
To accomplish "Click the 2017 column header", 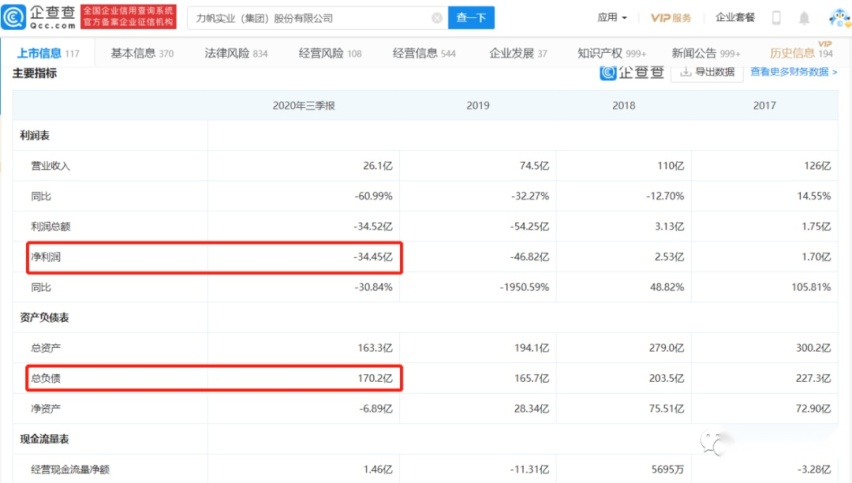I will coord(764,105).
